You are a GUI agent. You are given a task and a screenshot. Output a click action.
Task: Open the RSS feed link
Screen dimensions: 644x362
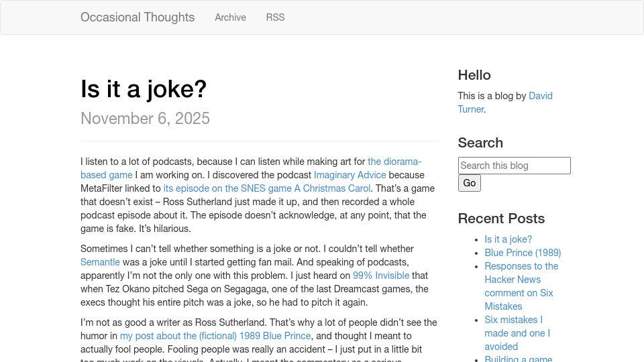point(275,17)
